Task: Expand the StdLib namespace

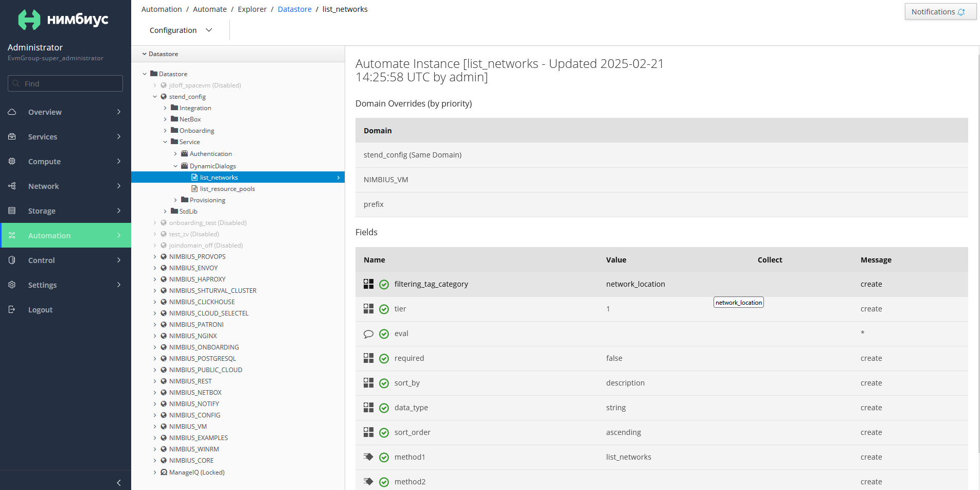Action: pyautogui.click(x=165, y=211)
